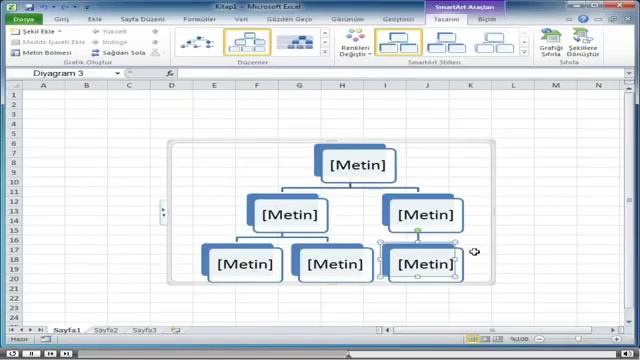Open the organization chart layout dropdown
Screen dimensions: 640x360
click(158, 53)
